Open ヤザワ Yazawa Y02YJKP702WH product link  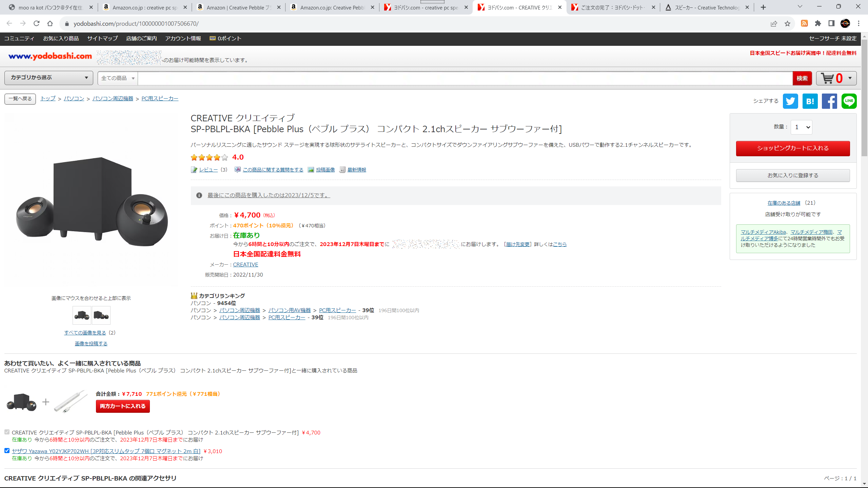click(x=106, y=451)
